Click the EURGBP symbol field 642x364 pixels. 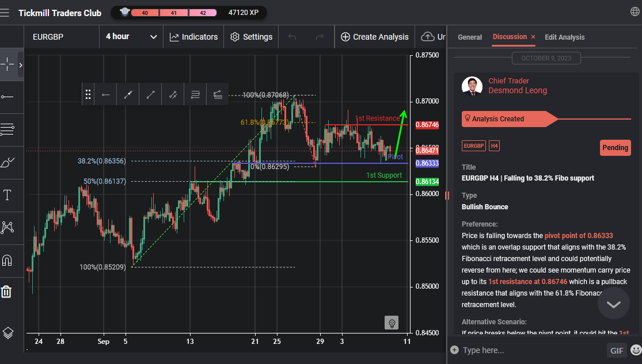(x=62, y=37)
